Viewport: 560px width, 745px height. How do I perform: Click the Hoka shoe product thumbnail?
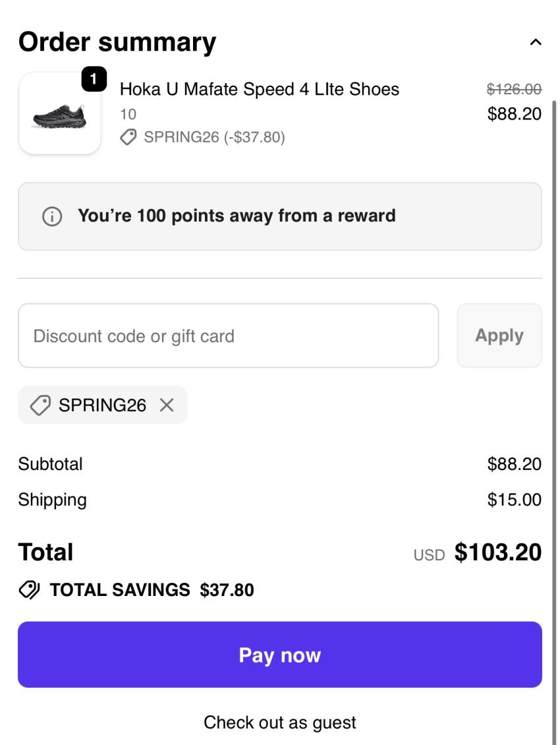[59, 113]
